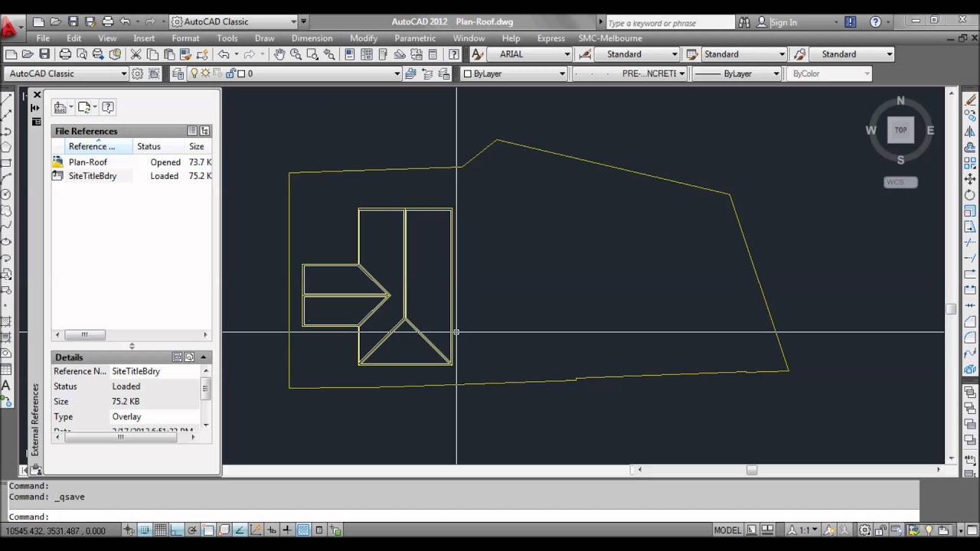980x551 pixels.
Task: Collapse the Details pane with the arrow
Action: coord(204,357)
